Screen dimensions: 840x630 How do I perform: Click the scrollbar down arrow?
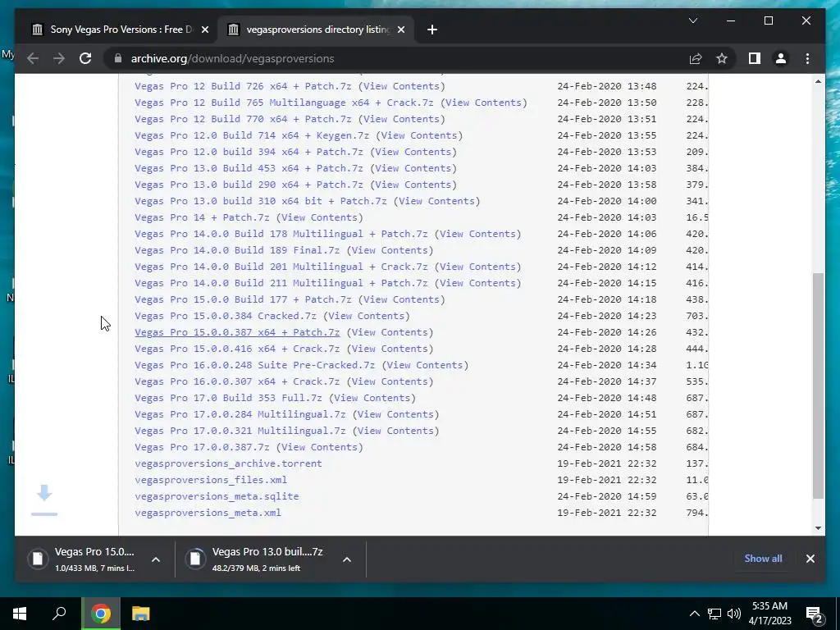pyautogui.click(x=818, y=528)
